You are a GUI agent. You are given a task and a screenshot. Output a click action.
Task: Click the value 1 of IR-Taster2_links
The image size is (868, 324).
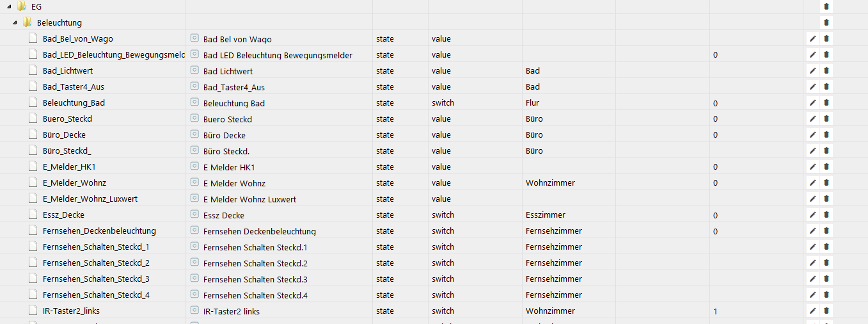click(715, 311)
